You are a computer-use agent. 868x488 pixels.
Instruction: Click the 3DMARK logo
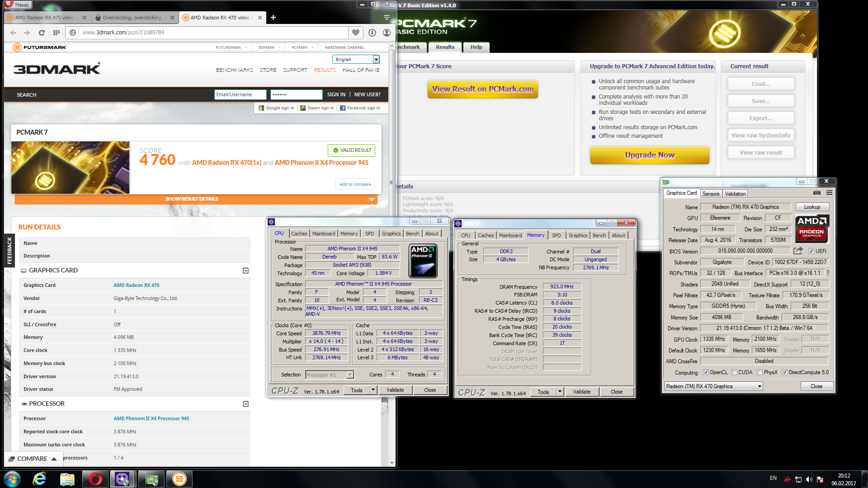point(57,69)
